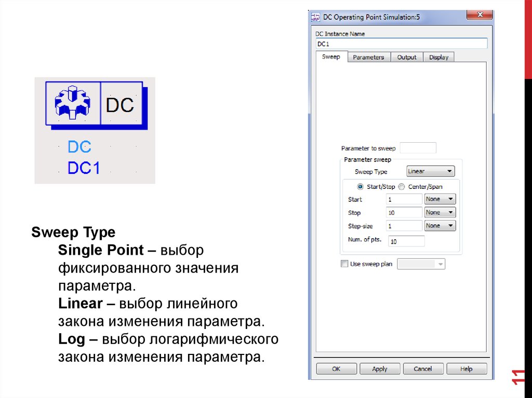Click the Apply button
Image resolution: width=532 pixels, height=398 pixels.
380,369
